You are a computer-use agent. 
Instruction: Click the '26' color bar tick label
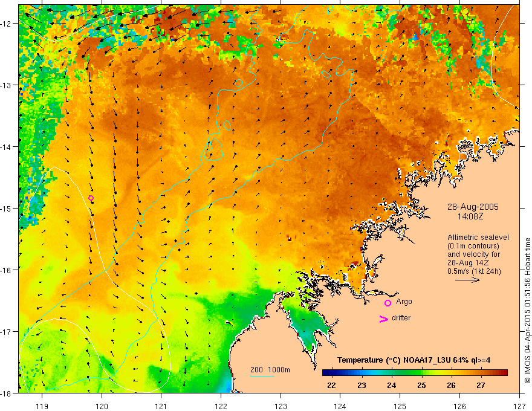(451, 385)
